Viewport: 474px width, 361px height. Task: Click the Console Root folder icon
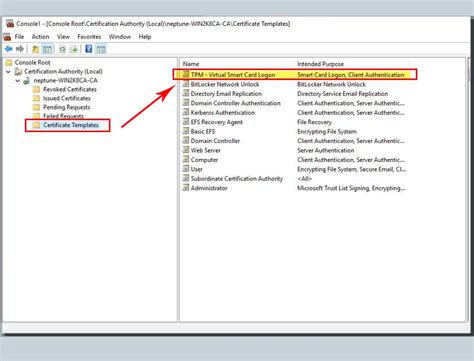point(9,62)
